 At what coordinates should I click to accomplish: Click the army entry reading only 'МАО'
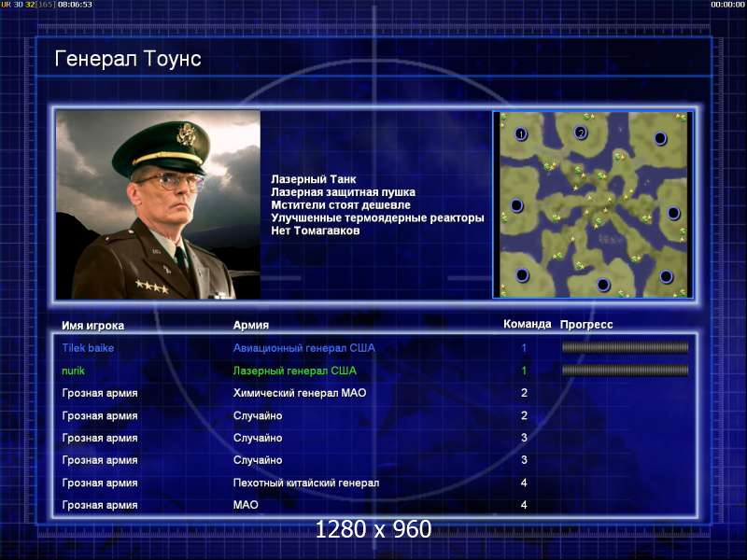tap(246, 505)
